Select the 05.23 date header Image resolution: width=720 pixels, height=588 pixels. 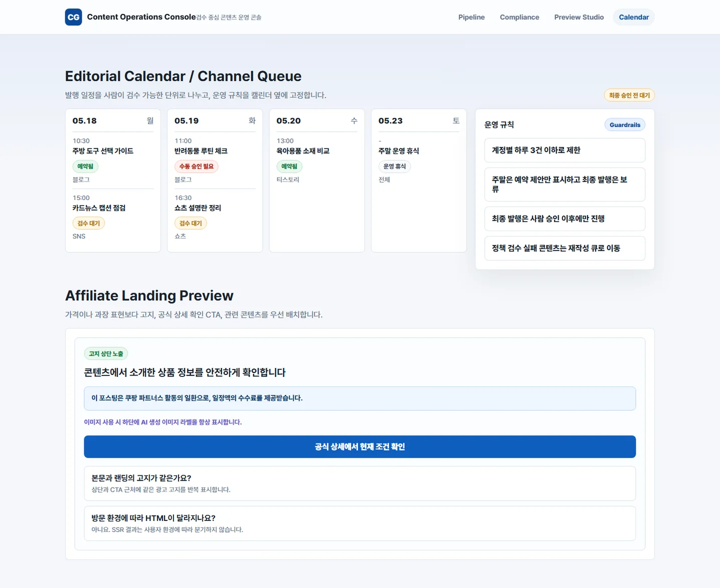(x=391, y=121)
